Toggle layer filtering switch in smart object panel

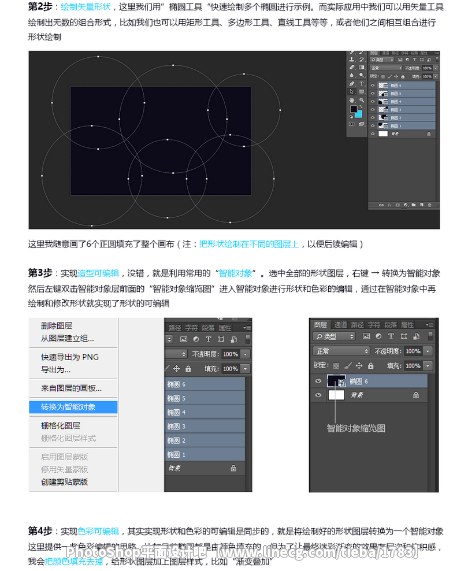[430, 336]
